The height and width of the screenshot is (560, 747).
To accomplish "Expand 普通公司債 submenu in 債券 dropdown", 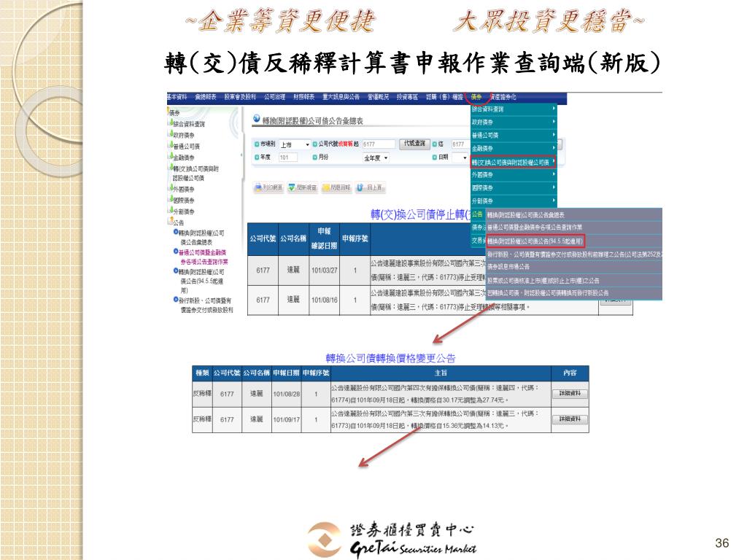I will (x=514, y=135).
